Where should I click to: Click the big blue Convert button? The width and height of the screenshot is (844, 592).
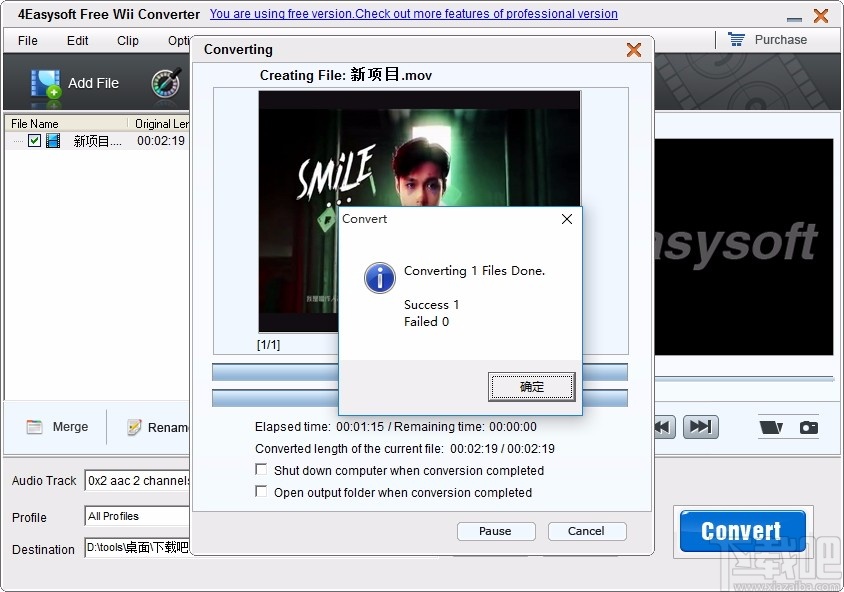click(742, 531)
